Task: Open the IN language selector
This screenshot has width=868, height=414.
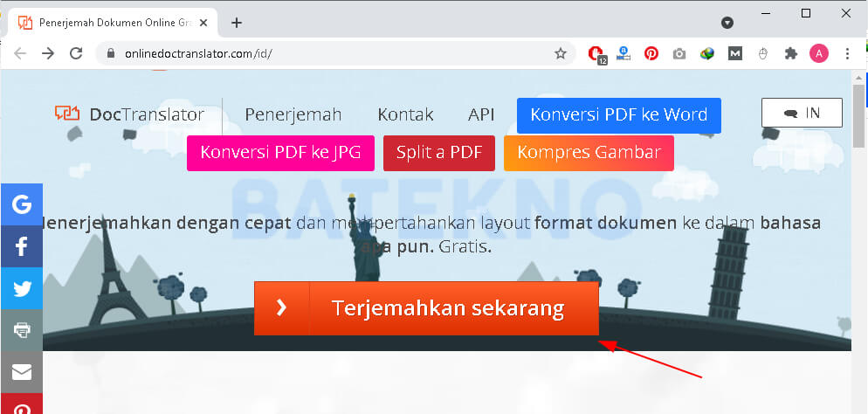Action: coord(803,113)
